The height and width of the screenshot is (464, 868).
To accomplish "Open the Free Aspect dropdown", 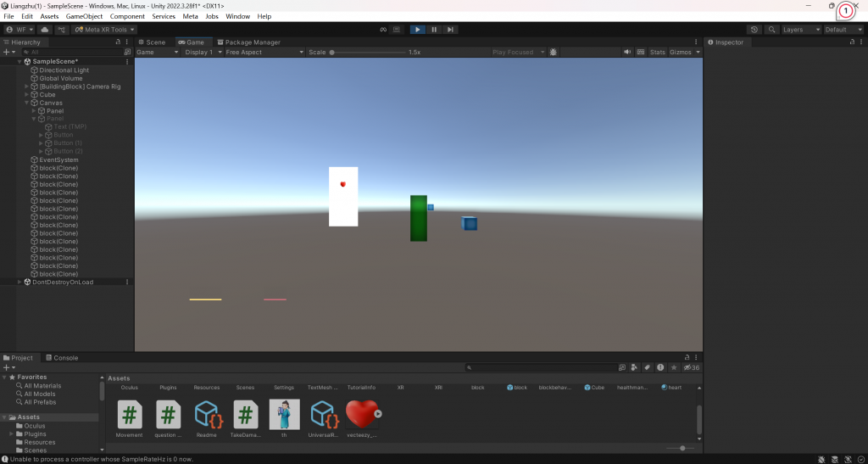I will tap(263, 53).
